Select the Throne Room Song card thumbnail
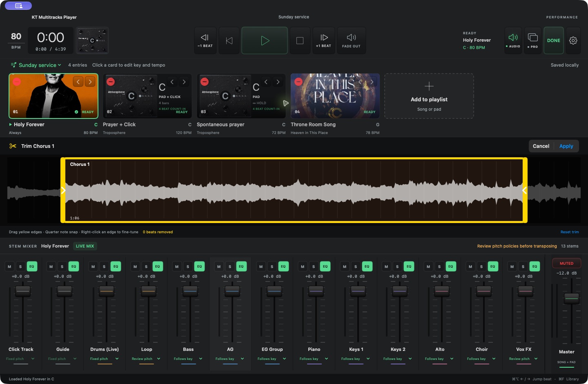The width and height of the screenshot is (588, 384). (335, 96)
